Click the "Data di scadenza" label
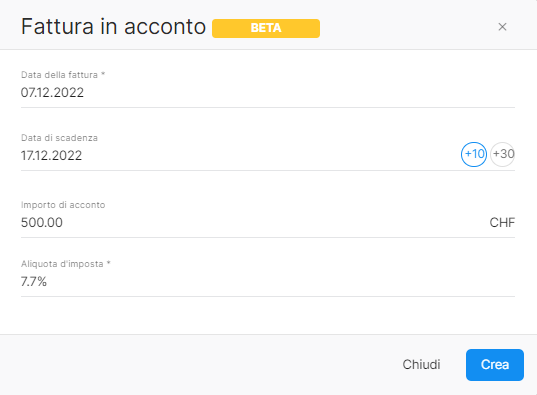537x395 pixels. [59, 138]
